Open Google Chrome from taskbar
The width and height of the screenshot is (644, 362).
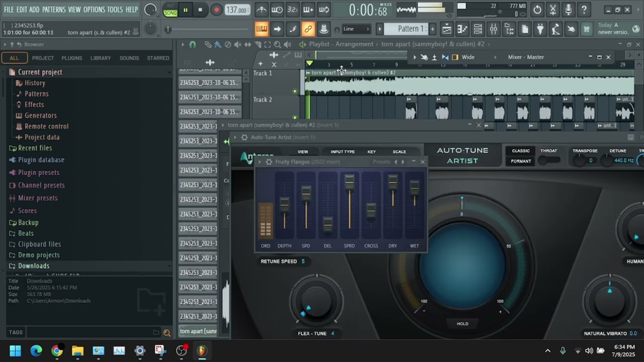57,350
